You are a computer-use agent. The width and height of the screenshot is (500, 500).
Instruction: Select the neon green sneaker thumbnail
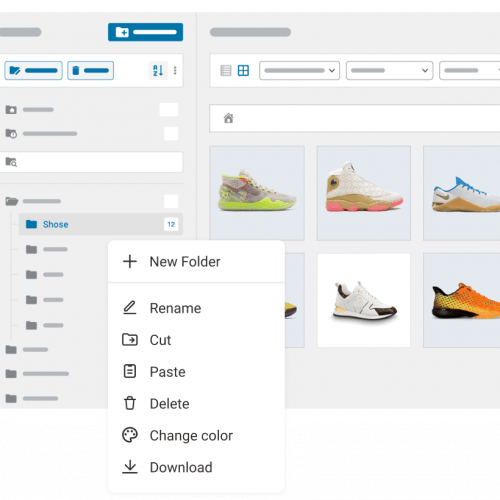point(257,193)
